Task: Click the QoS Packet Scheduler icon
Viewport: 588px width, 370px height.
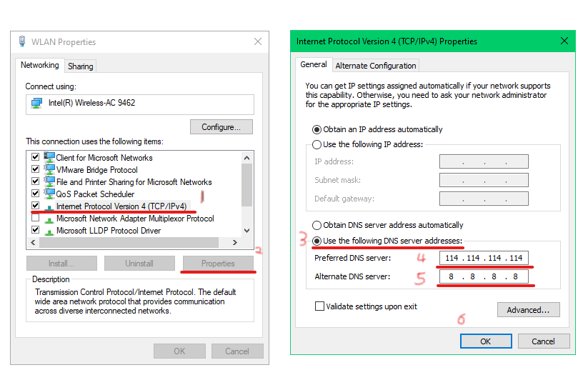Action: (x=49, y=194)
